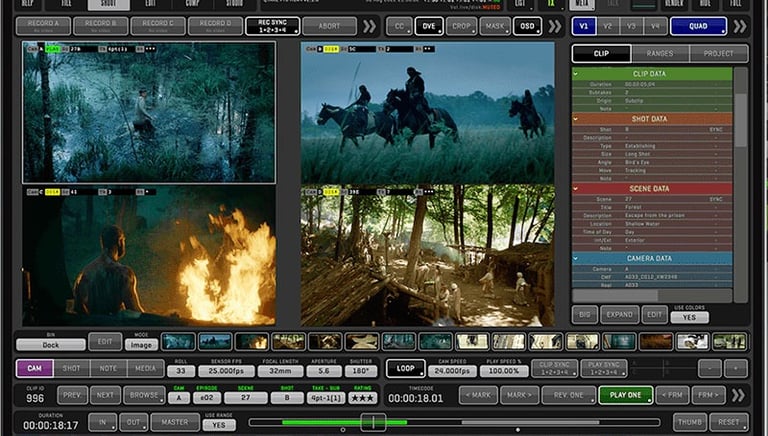768x436 pixels.
Task: Switch to the MEDIA tab
Action: [145, 368]
